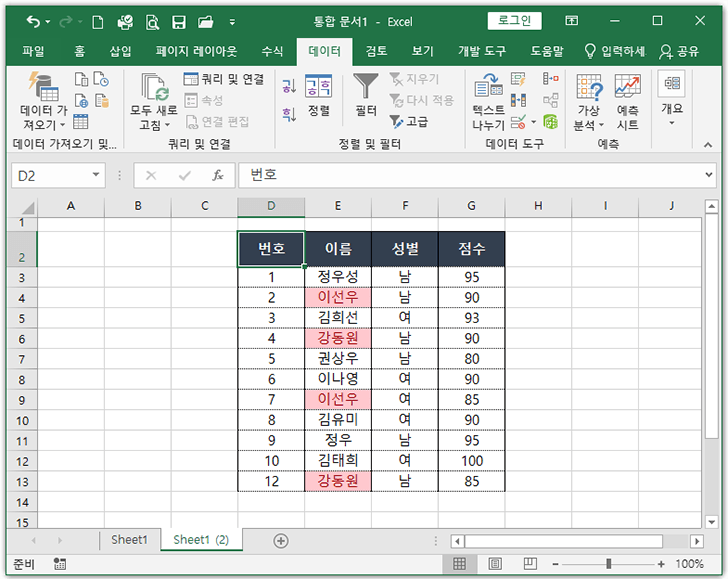Expand the formula bar with chevron
Viewport: 728px width, 579px height.
point(708,175)
